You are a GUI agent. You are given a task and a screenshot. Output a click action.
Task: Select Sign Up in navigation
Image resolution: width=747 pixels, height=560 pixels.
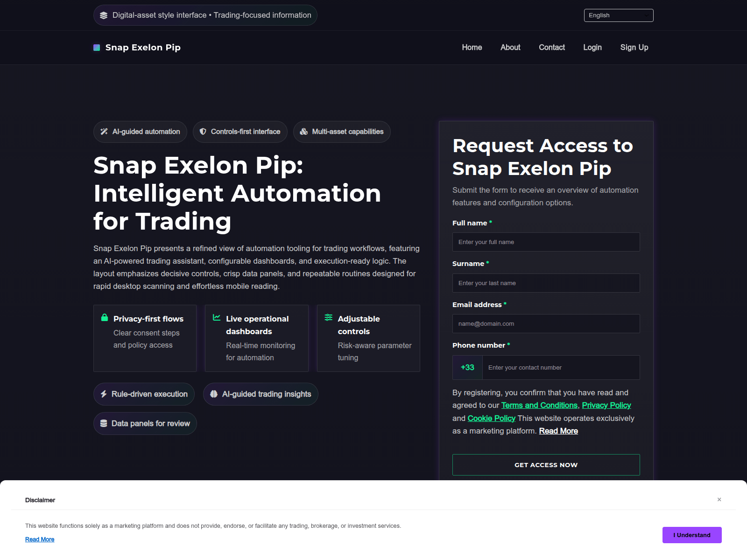pos(634,47)
